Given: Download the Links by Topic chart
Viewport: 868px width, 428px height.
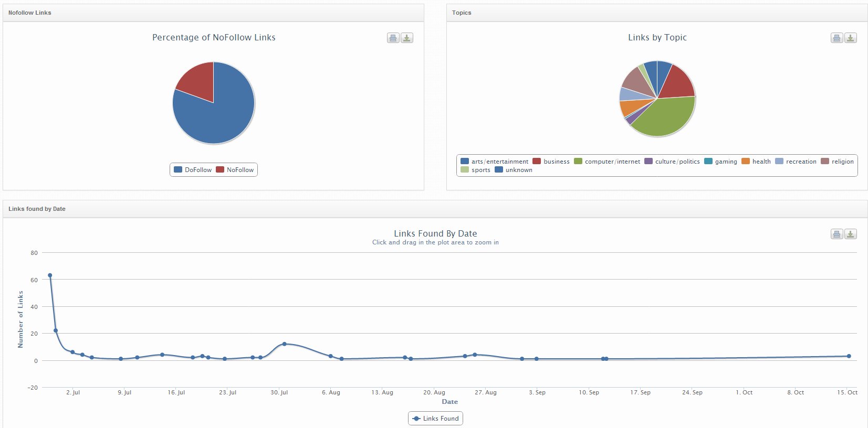Looking at the screenshot, I should click(x=851, y=38).
